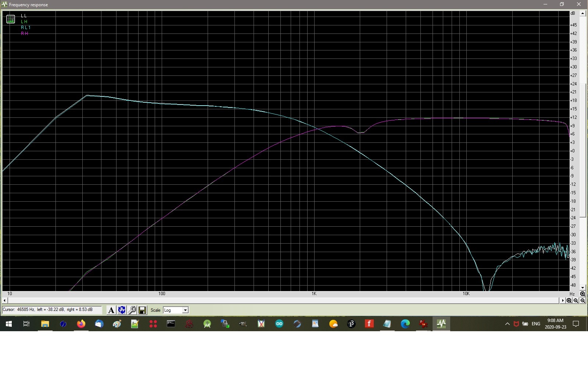The image size is (588, 368).
Task: Click the dB axis unit label
Action: (x=573, y=13)
